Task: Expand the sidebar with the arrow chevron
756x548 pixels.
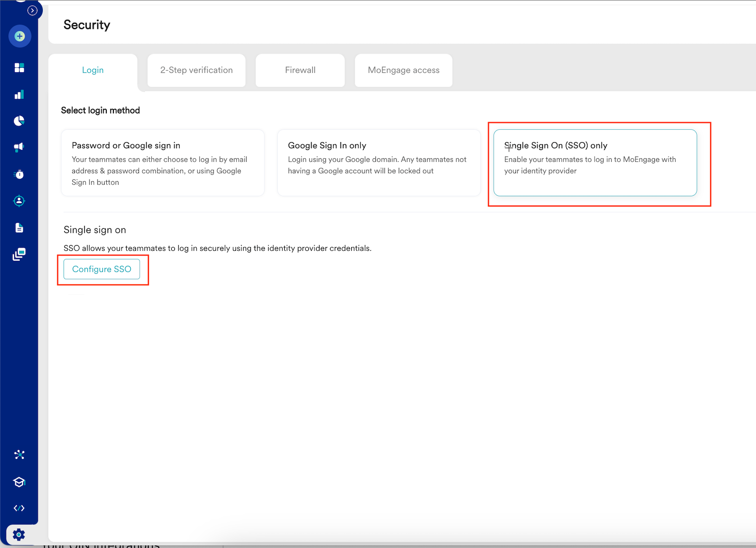Action: pos(32,10)
